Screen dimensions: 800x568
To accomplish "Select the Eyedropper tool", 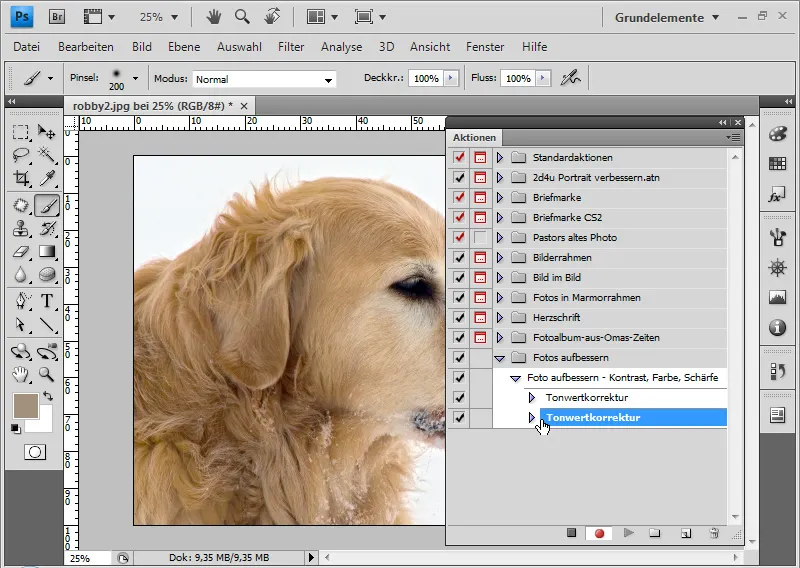I will point(47,178).
